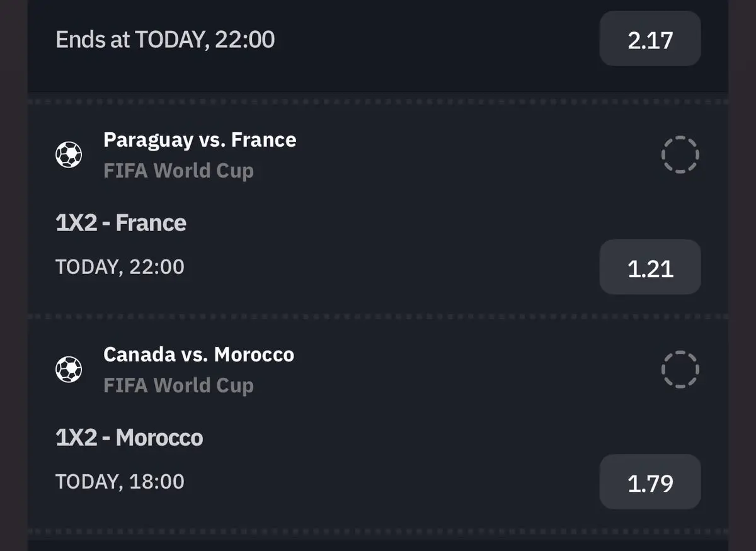
Task: Click the 1X2 - Morocco selection text
Action: pos(129,438)
